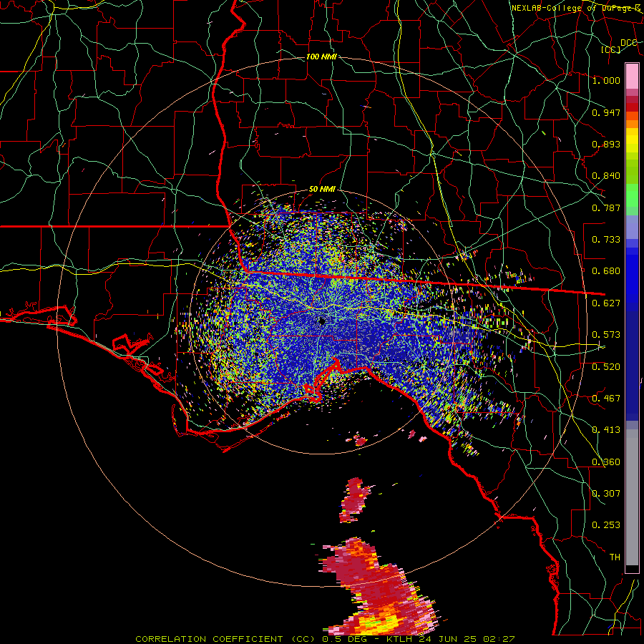Pick the light pink swatch atop the color bar
Viewport: 644px width, 644px height.
coord(632,76)
